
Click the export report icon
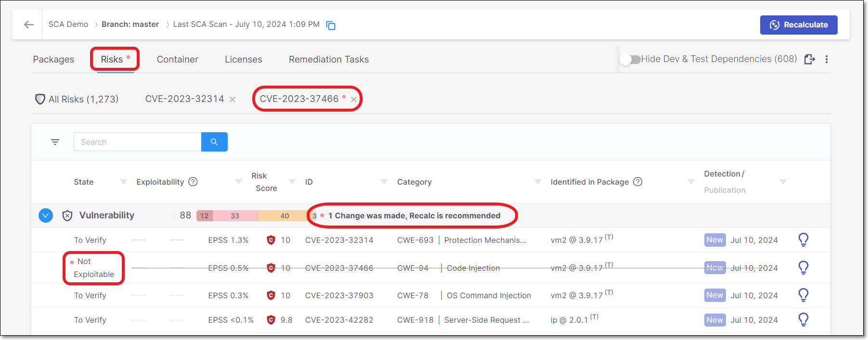pyautogui.click(x=810, y=59)
